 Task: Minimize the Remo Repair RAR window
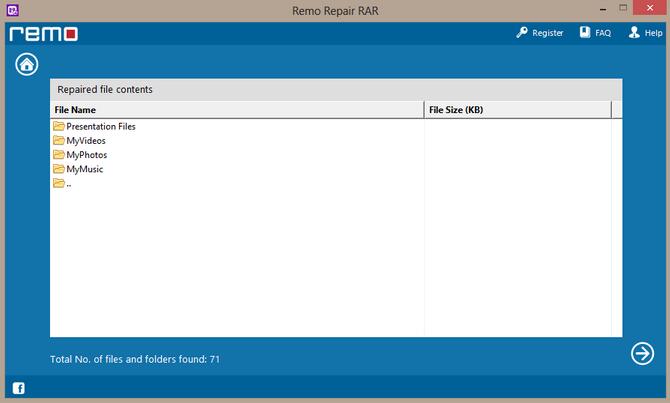603,9
